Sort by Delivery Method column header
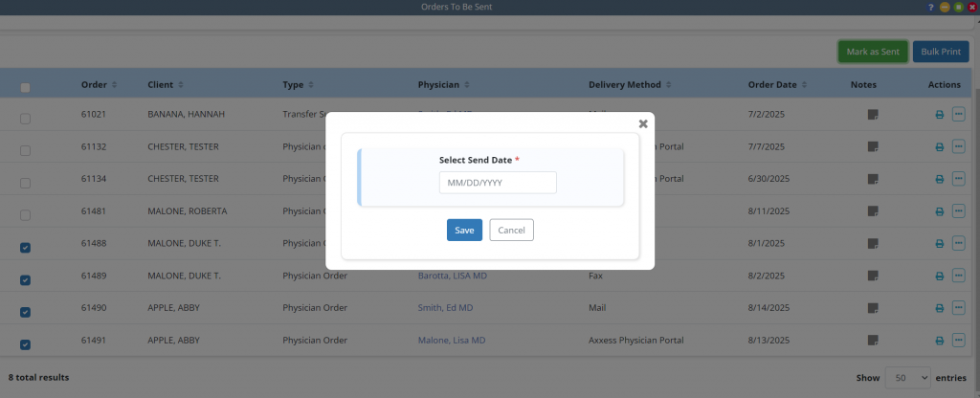Viewport: 980px width, 398px height. click(x=629, y=85)
